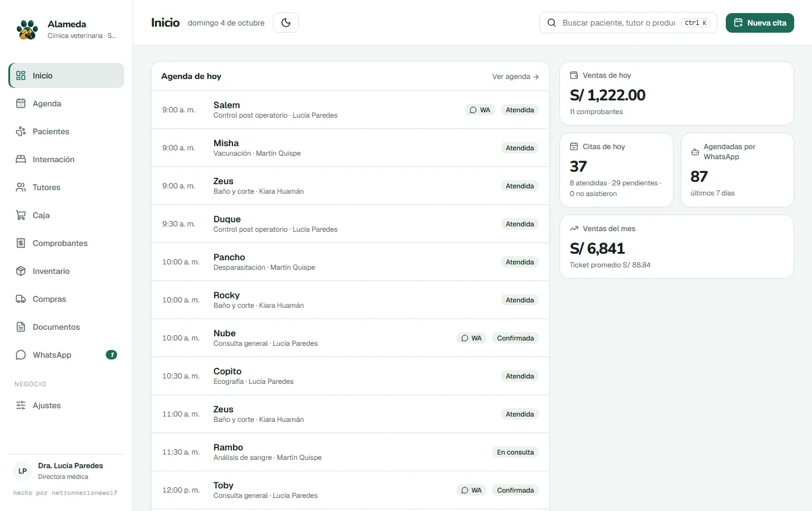Click the Ventas de hoy card
The width and height of the screenshot is (812, 511).
point(676,93)
